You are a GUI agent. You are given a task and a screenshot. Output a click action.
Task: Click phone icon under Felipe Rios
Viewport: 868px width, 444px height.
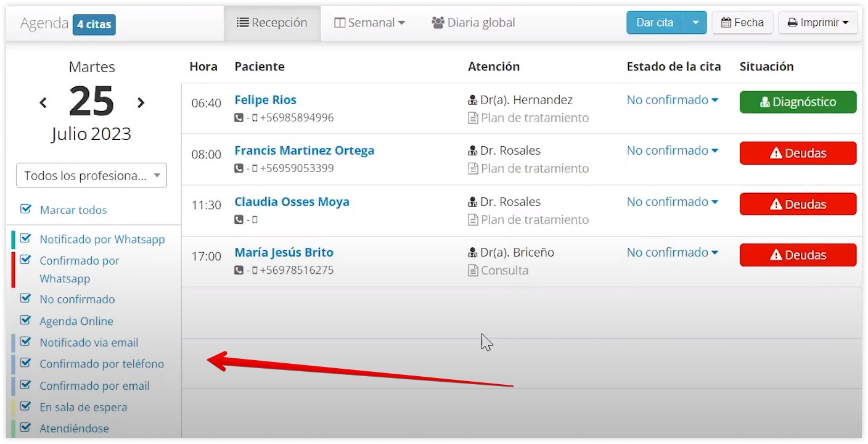click(239, 118)
